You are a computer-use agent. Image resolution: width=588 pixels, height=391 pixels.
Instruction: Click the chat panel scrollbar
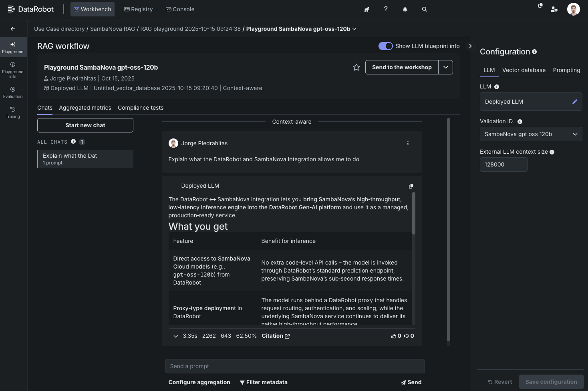click(x=449, y=230)
